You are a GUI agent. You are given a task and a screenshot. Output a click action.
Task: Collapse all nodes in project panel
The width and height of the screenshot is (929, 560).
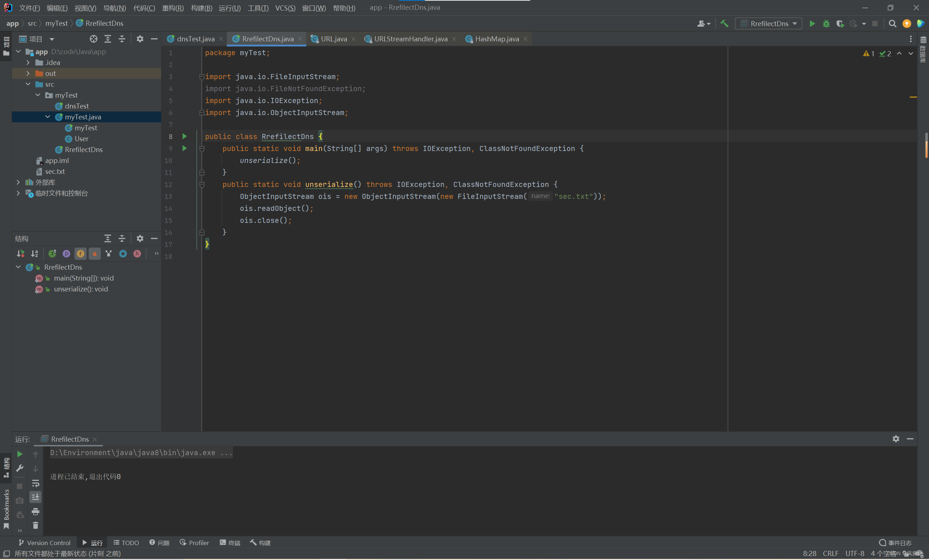(x=122, y=39)
